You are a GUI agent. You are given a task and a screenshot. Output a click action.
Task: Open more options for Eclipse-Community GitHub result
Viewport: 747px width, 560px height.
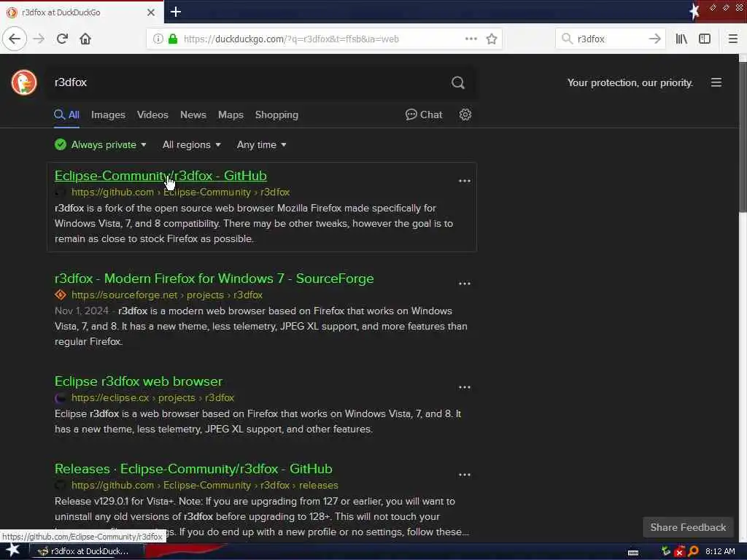coord(465,181)
